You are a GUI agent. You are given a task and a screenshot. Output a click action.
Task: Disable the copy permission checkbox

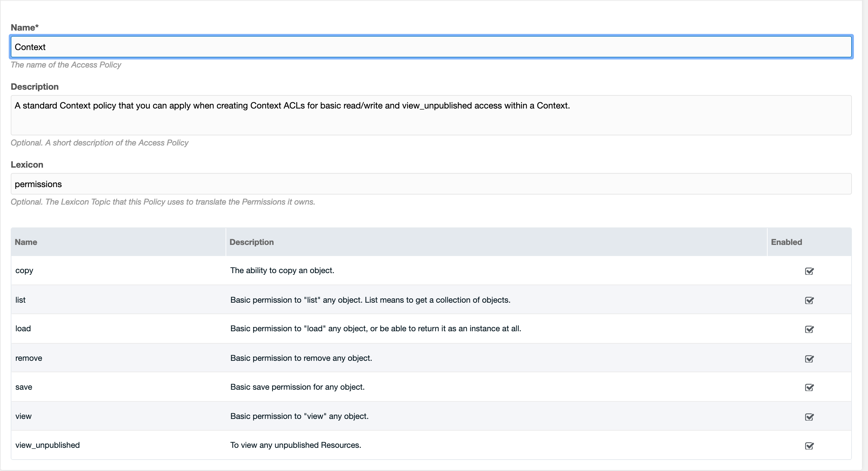coord(810,271)
